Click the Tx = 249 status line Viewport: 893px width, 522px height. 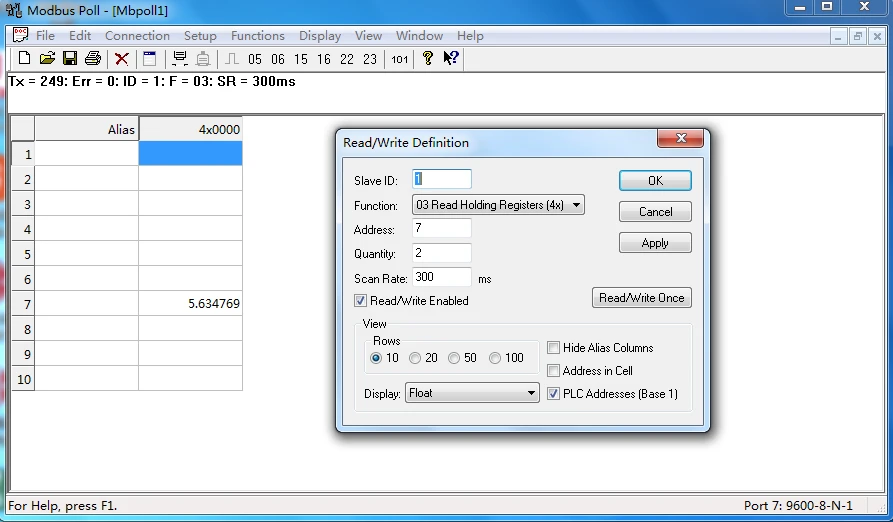click(x=151, y=81)
